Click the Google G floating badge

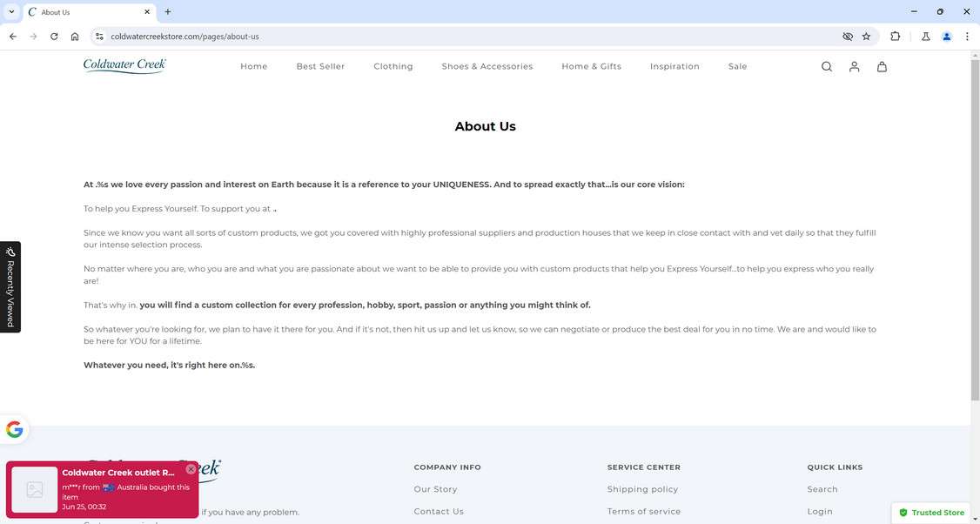[x=15, y=430]
